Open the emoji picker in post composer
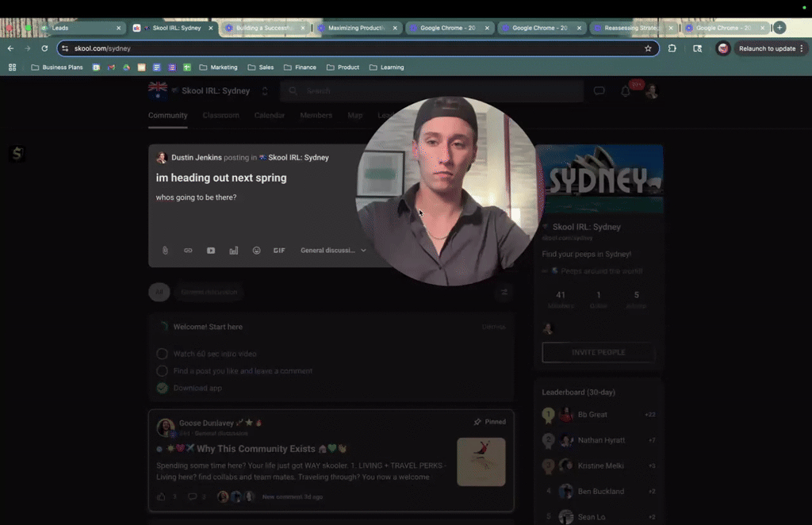This screenshot has height=525, width=812. coord(256,251)
